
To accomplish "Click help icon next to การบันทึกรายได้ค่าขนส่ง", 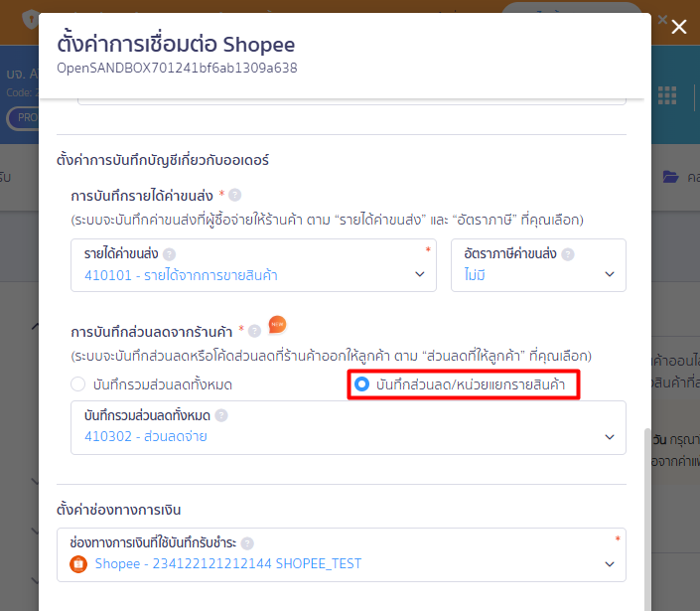I will coord(234,195).
